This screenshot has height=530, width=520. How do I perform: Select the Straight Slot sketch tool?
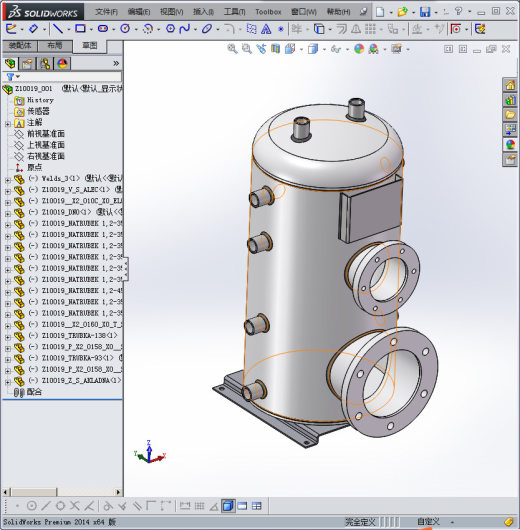pyautogui.click(x=103, y=29)
